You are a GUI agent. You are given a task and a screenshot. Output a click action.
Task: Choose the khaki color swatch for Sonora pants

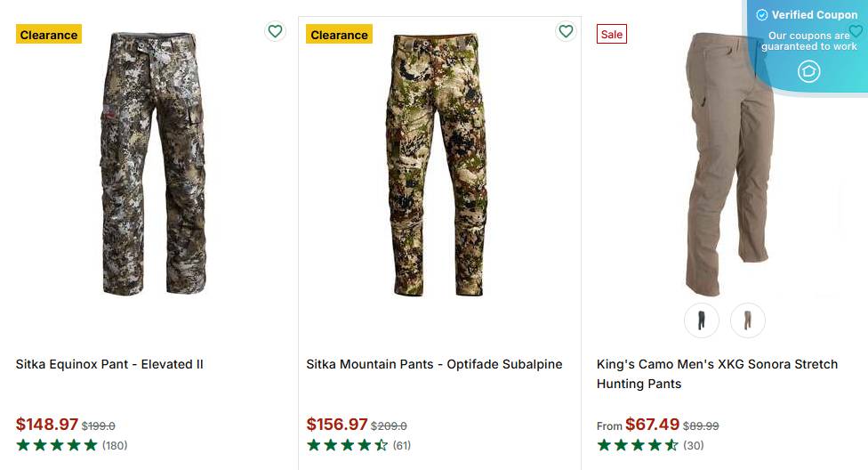748,320
